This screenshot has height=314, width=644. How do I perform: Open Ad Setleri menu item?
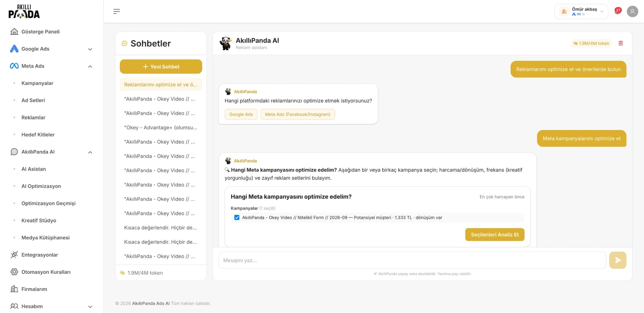pyautogui.click(x=33, y=100)
